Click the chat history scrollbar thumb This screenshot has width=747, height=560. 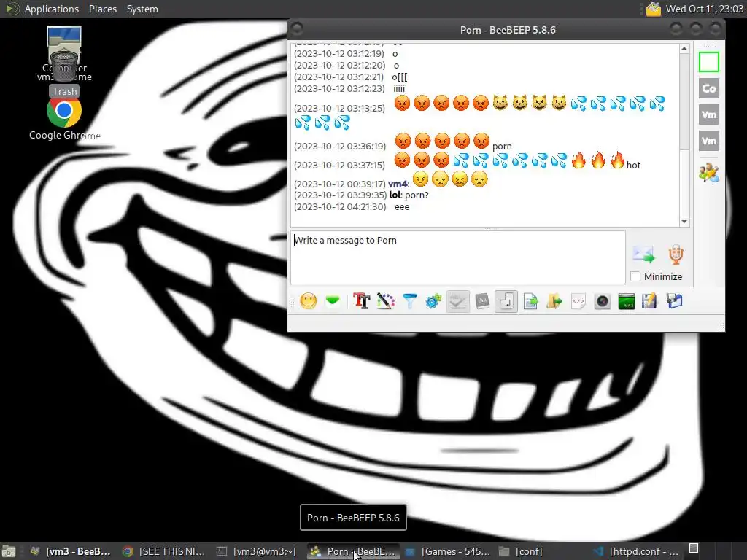click(x=684, y=101)
